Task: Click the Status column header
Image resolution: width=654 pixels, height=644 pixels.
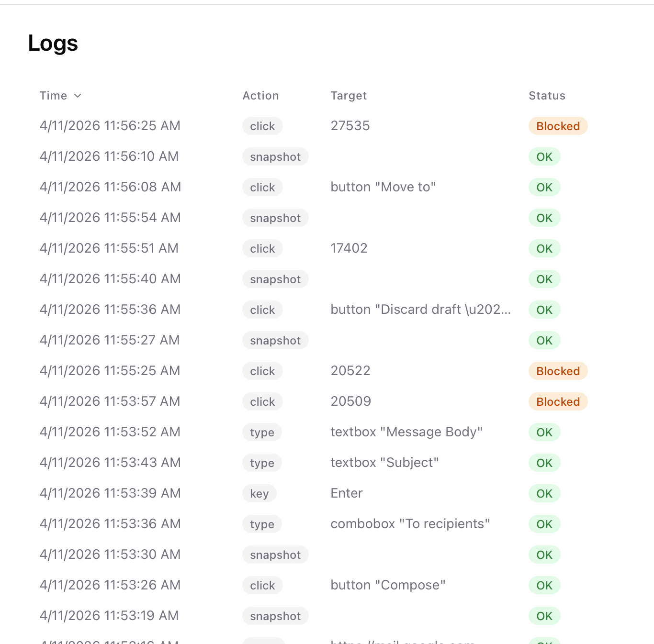Action: pyautogui.click(x=547, y=96)
